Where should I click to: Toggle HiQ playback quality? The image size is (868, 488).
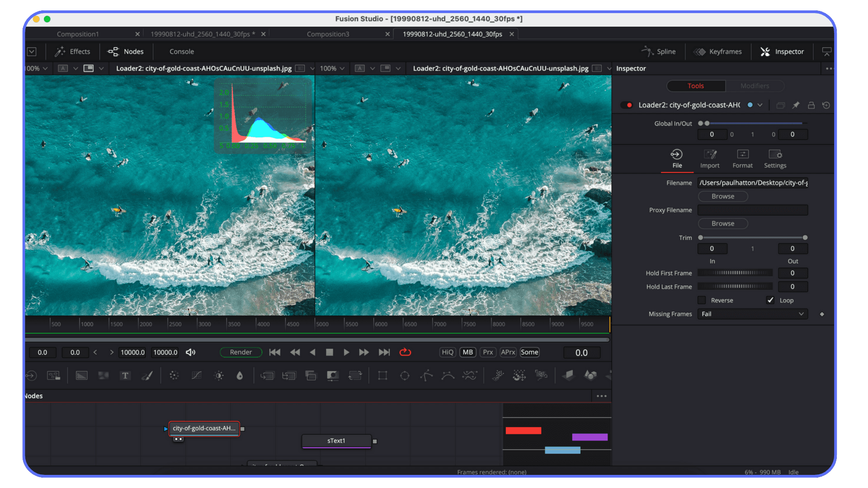(447, 352)
